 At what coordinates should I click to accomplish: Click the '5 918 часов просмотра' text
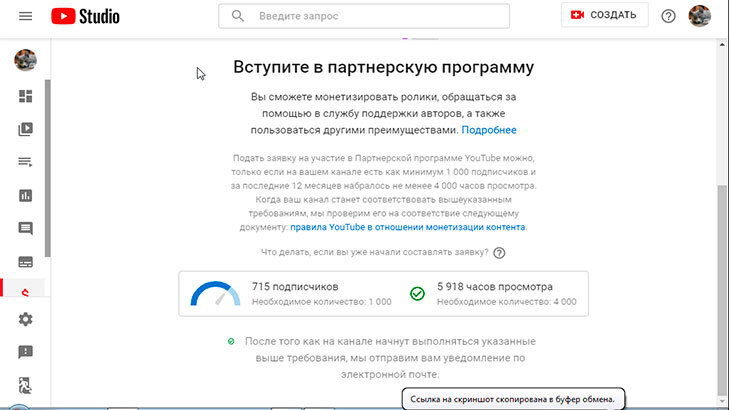click(495, 287)
